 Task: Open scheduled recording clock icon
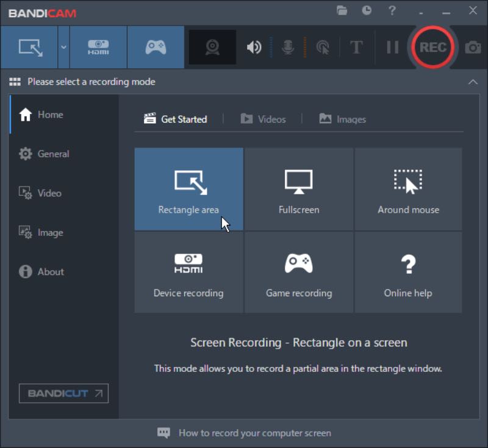[x=367, y=10]
